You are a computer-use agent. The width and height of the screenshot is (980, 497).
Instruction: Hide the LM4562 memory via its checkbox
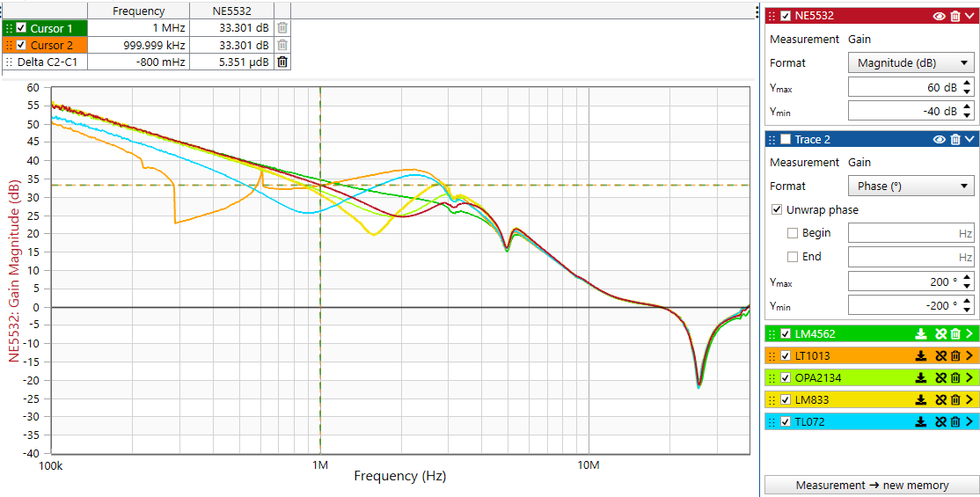tap(786, 334)
